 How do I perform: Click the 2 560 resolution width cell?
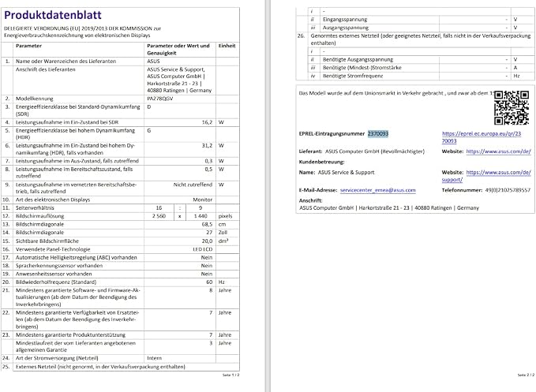click(159, 216)
